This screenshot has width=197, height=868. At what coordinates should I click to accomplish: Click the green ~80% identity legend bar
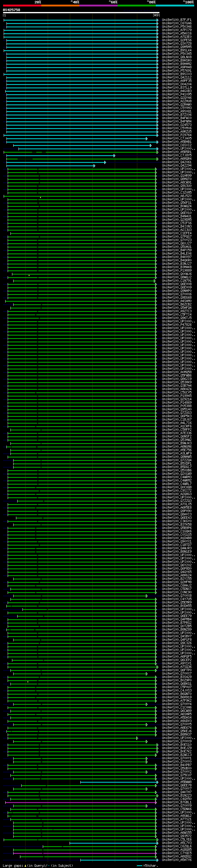pos(137,6)
